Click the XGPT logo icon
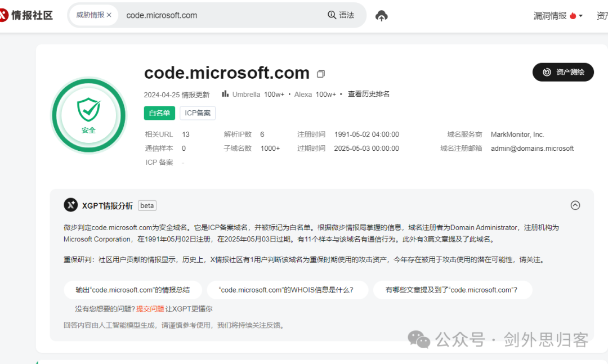 70,205
